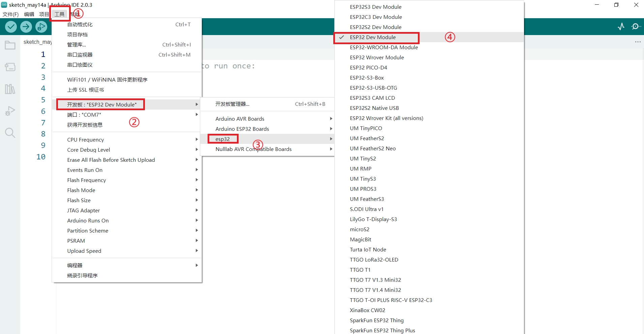Open Library Manager sidebar icon
Screen dimensions: 644x334
(x=10, y=89)
